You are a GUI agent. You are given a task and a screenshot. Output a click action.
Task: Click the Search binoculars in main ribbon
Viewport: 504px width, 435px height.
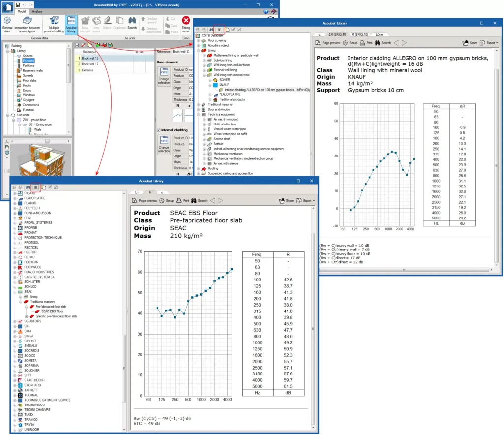tap(132, 23)
